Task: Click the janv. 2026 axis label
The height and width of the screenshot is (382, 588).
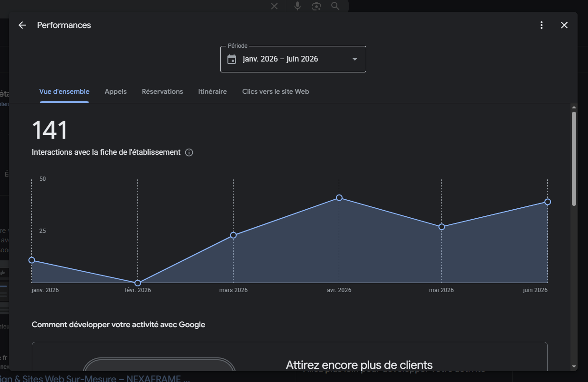Action: pos(45,290)
